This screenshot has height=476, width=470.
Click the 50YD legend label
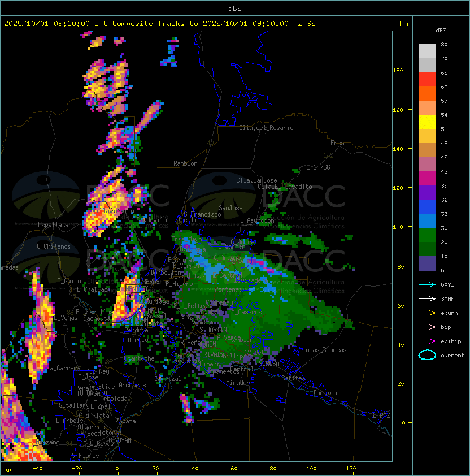(x=447, y=285)
